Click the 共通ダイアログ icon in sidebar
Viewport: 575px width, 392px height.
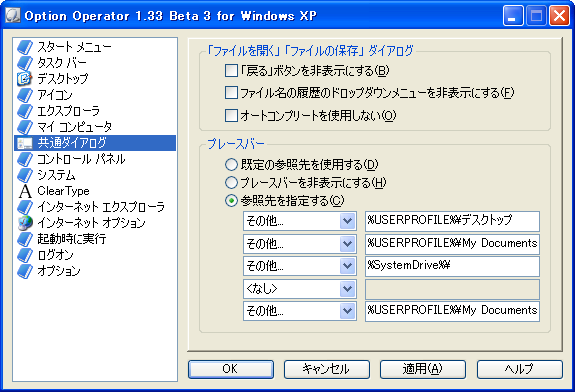point(25,143)
